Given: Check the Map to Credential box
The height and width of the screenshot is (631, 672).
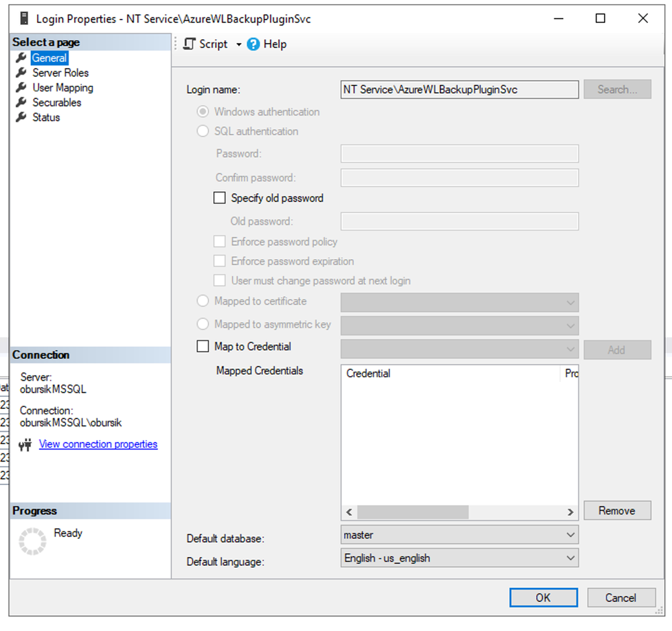Looking at the screenshot, I should (202, 346).
